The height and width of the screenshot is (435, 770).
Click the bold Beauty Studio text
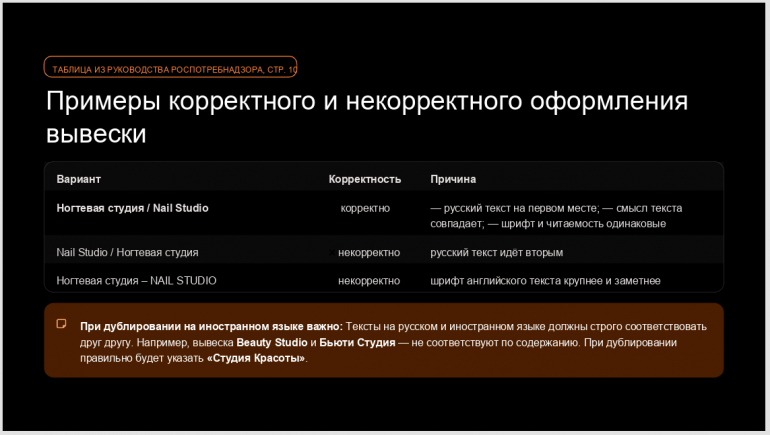tap(271, 342)
